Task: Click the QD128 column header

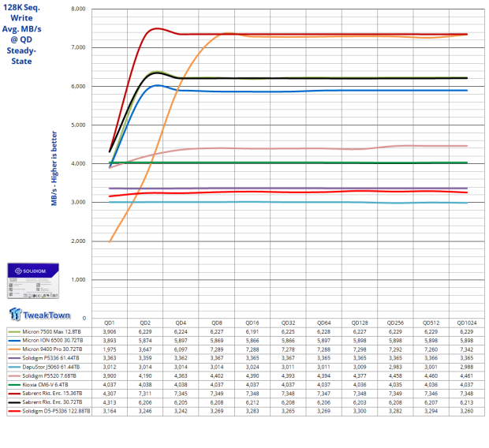Action: pyautogui.click(x=360, y=323)
